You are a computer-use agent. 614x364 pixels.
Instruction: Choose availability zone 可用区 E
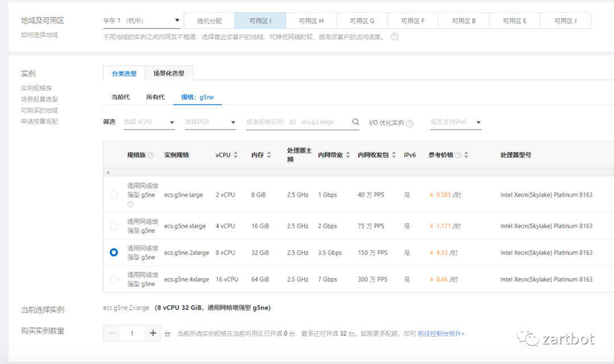(x=515, y=20)
